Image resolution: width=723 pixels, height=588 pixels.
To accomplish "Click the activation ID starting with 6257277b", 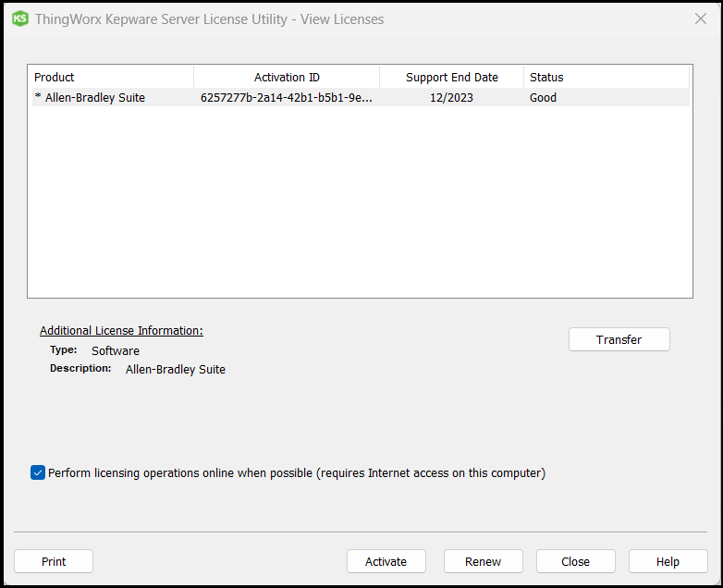I will [x=287, y=97].
